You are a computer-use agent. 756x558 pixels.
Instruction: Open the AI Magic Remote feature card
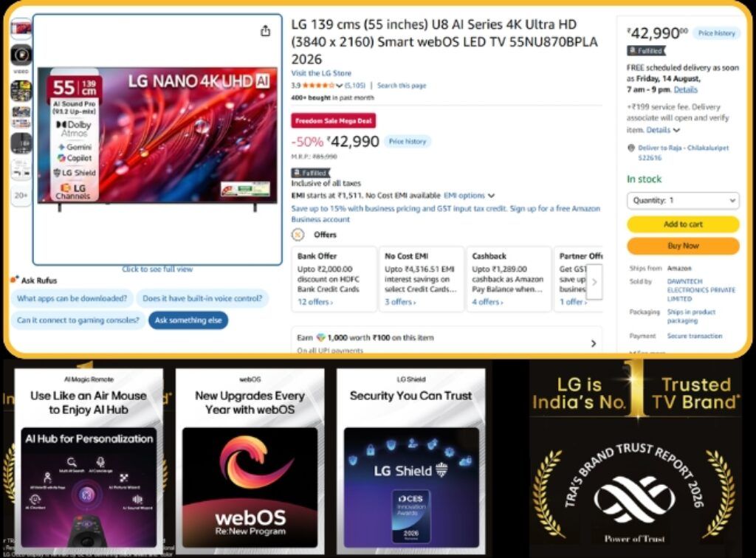[x=89, y=461]
